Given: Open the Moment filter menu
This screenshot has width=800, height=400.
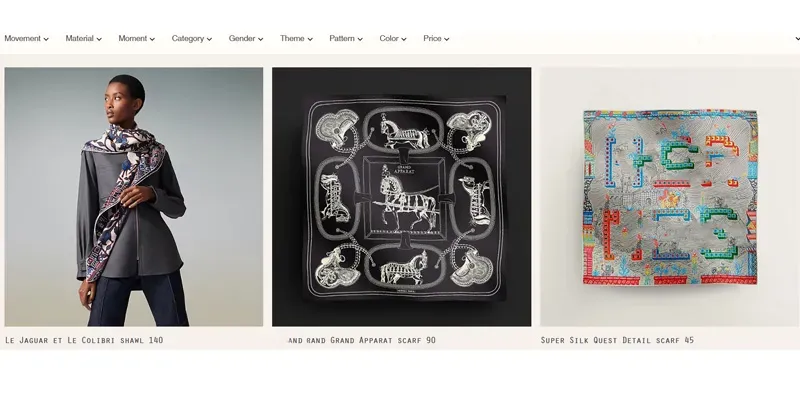Looking at the screenshot, I should click(x=137, y=38).
